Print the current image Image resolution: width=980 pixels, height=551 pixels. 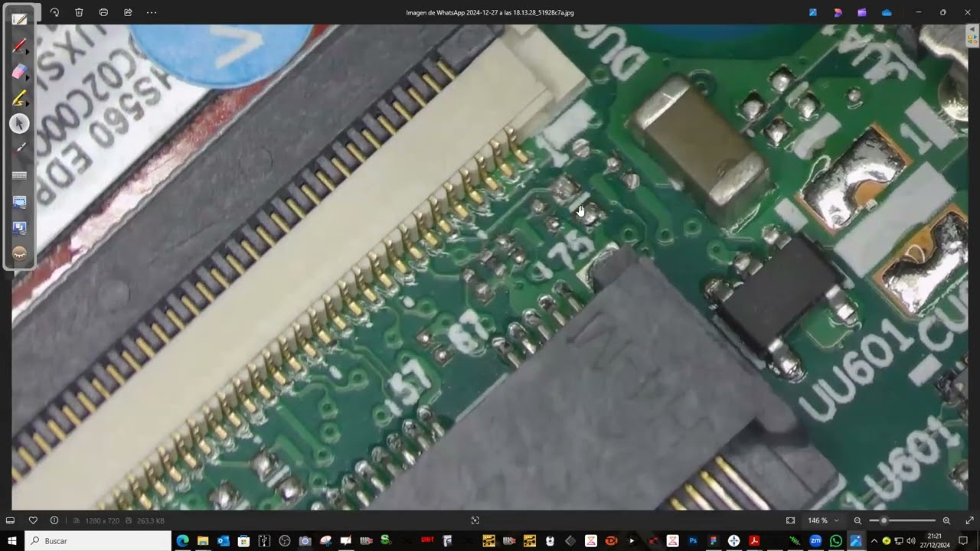(x=103, y=12)
